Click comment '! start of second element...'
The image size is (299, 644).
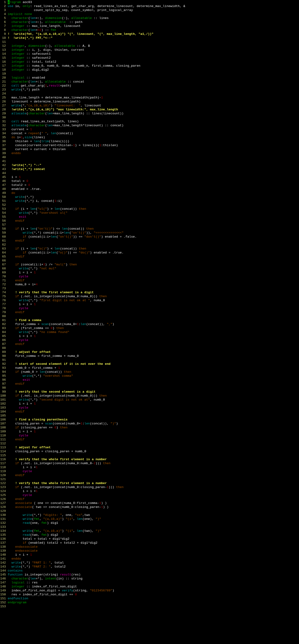[63, 364]
